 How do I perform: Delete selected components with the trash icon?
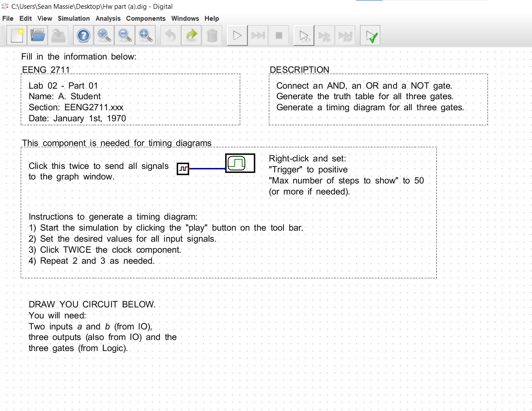click(x=212, y=35)
